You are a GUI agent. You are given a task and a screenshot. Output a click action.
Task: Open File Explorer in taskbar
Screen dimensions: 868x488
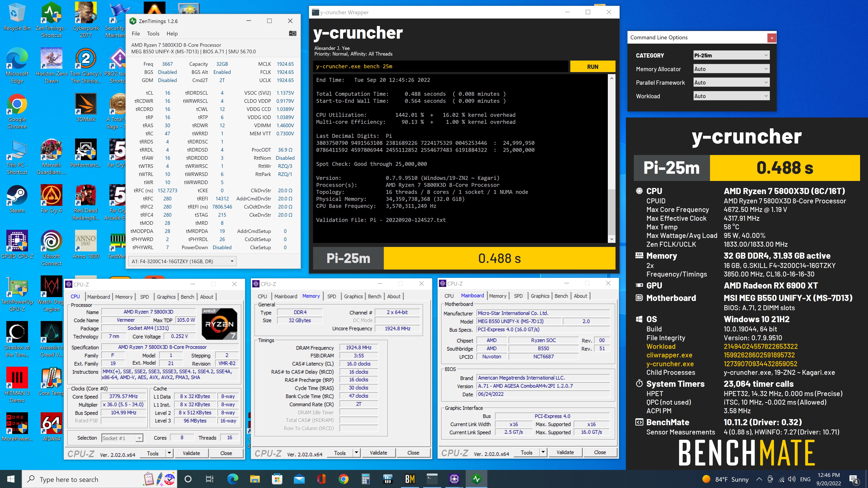[255, 479]
